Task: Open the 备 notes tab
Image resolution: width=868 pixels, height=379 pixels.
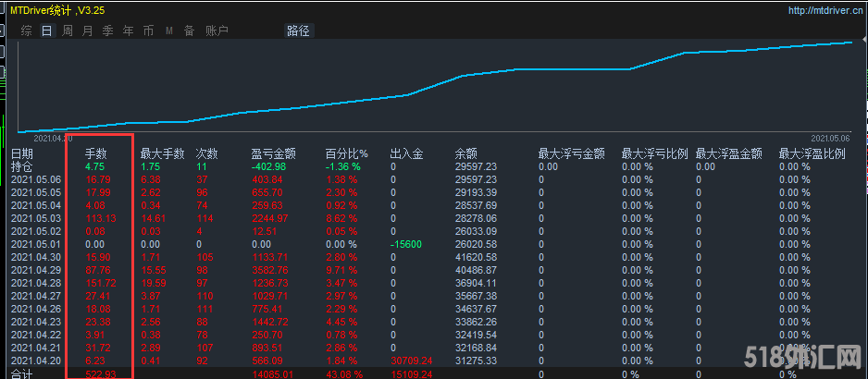Action: click(x=189, y=31)
